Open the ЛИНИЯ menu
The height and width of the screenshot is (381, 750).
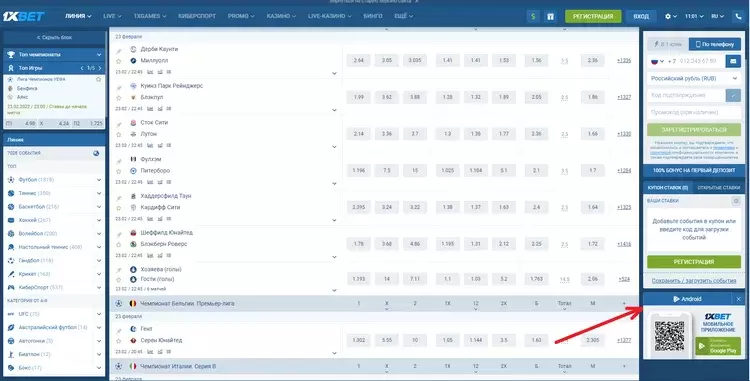[x=78, y=16]
